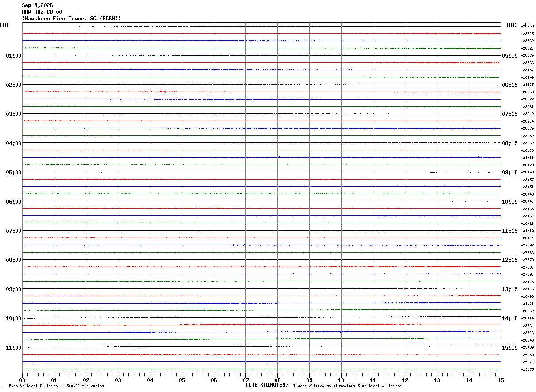Click the 01:00 EDT time label
536x392 pixels.
pos(14,56)
